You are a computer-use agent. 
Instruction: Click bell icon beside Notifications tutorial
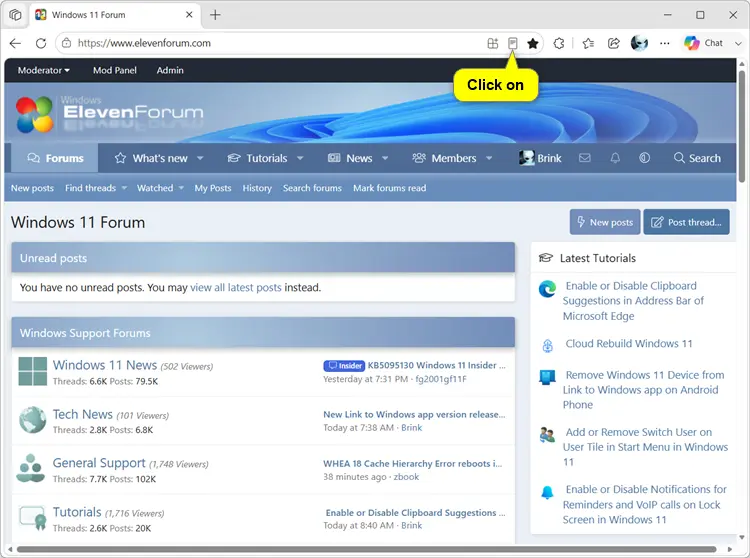click(x=547, y=492)
